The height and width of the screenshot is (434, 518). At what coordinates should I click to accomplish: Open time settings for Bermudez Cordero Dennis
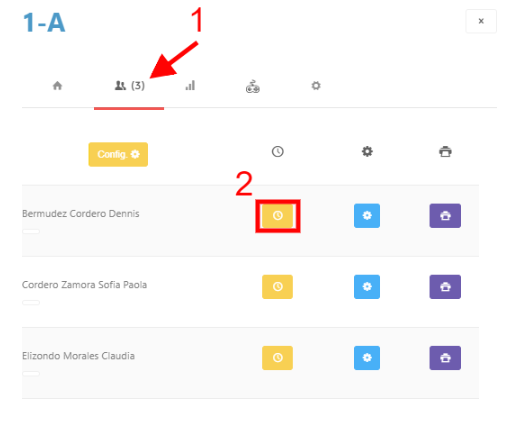coord(277,216)
